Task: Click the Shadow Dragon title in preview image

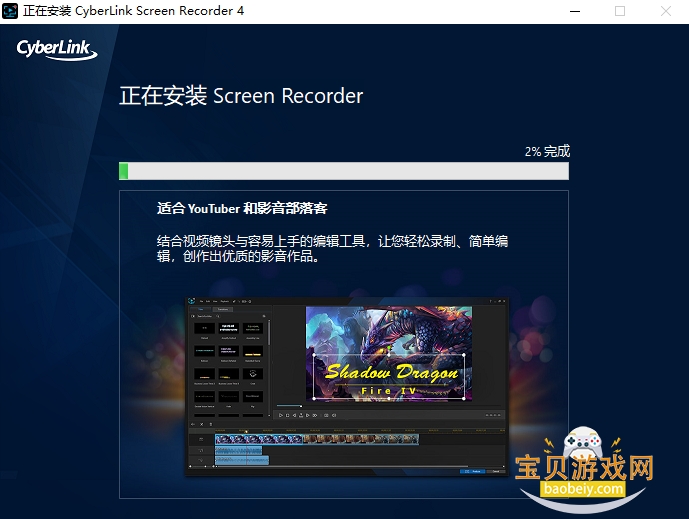Action: tap(392, 373)
